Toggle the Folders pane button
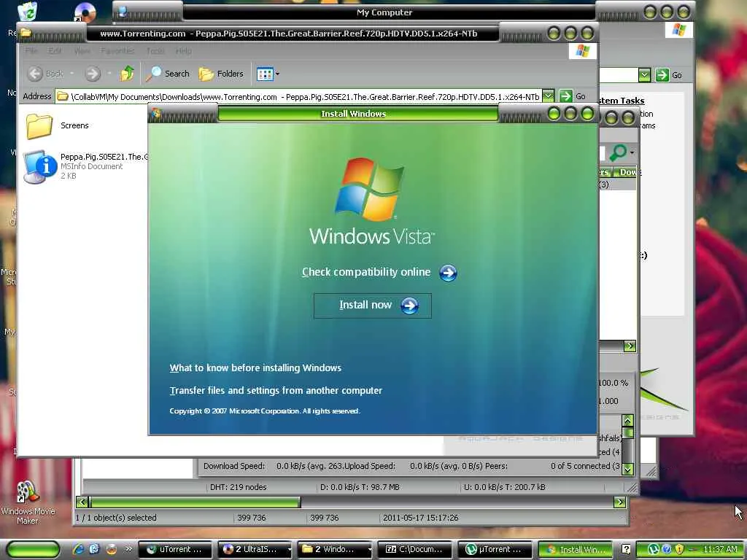Screen dimensions: 747x560 (x=220, y=74)
